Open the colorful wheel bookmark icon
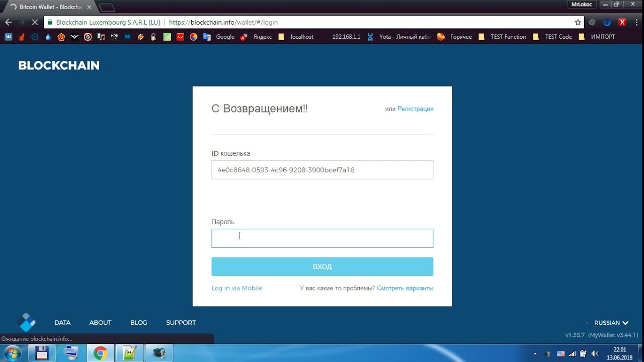 (193, 37)
